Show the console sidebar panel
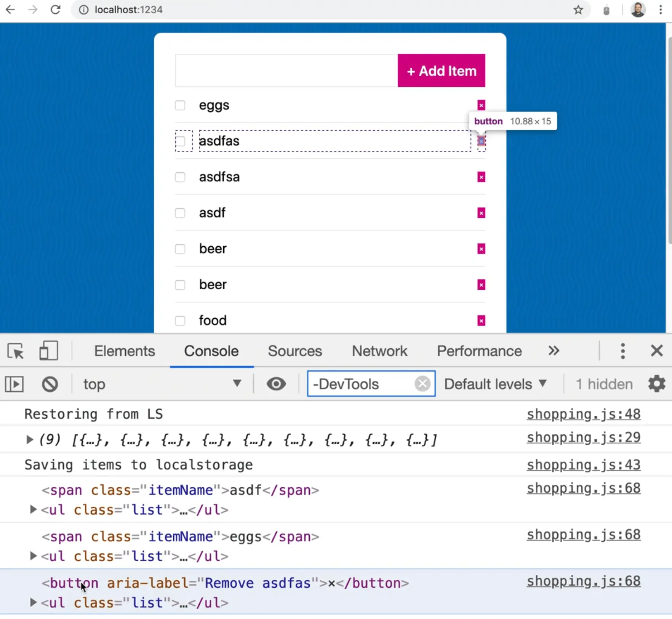The width and height of the screenshot is (672, 619). pos(14,384)
